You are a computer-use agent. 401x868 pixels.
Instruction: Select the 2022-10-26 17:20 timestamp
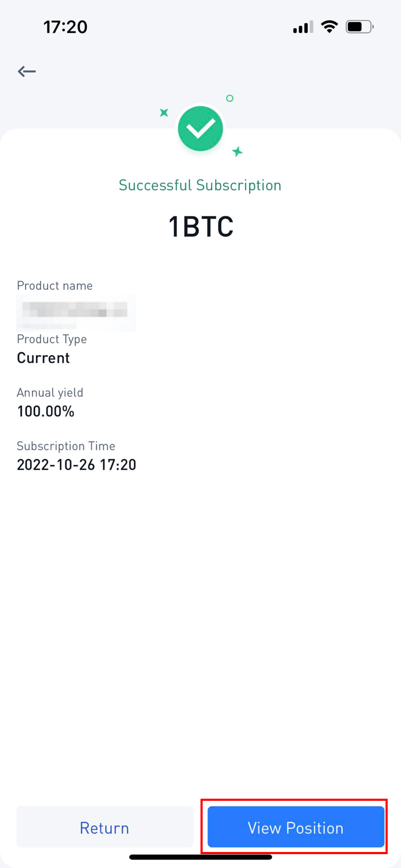pos(76,464)
